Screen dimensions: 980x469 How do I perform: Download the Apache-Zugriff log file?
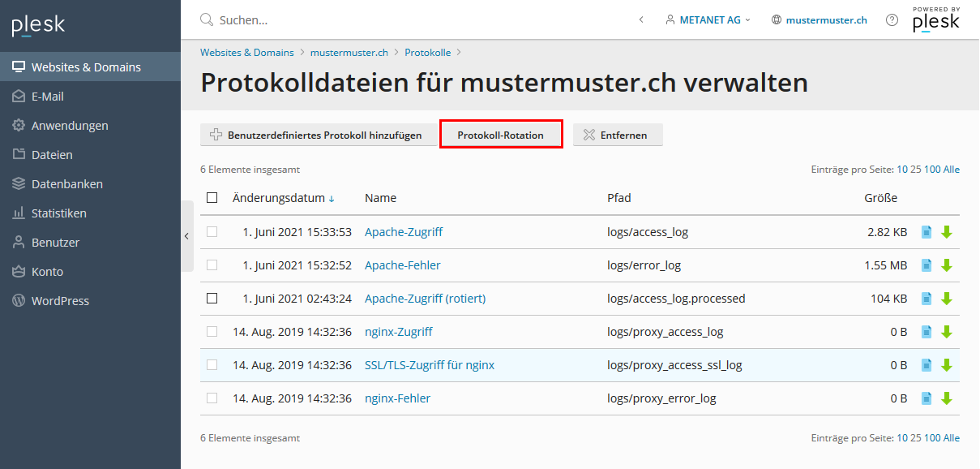(x=946, y=232)
